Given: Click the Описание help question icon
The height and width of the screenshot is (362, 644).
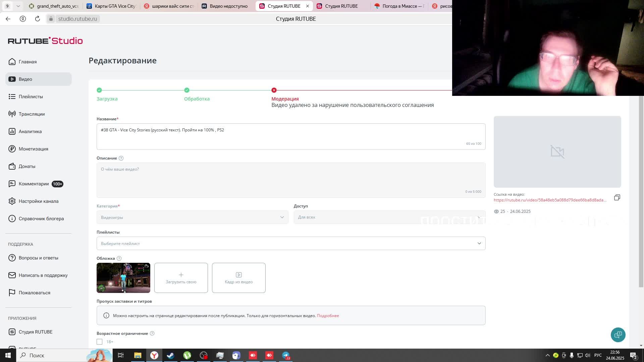Looking at the screenshot, I should tap(121, 158).
